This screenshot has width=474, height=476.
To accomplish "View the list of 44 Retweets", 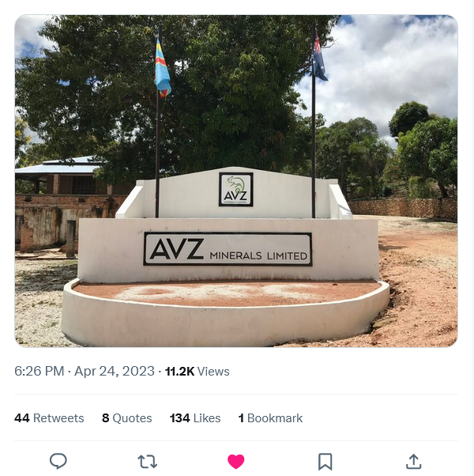I will pyautogui.click(x=49, y=418).
